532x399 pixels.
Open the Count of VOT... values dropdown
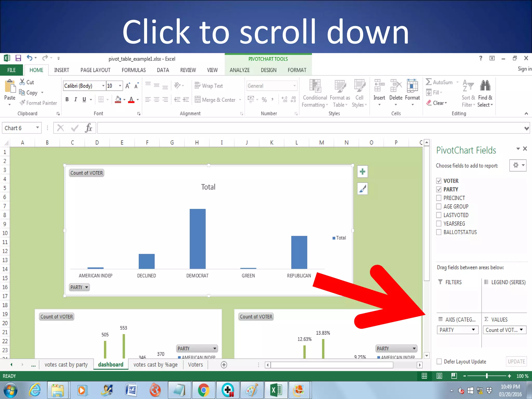[x=521, y=330]
